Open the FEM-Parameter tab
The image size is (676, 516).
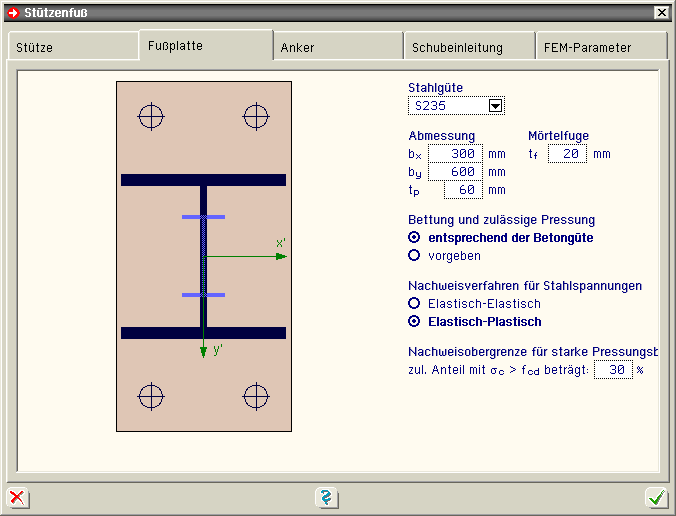587,47
